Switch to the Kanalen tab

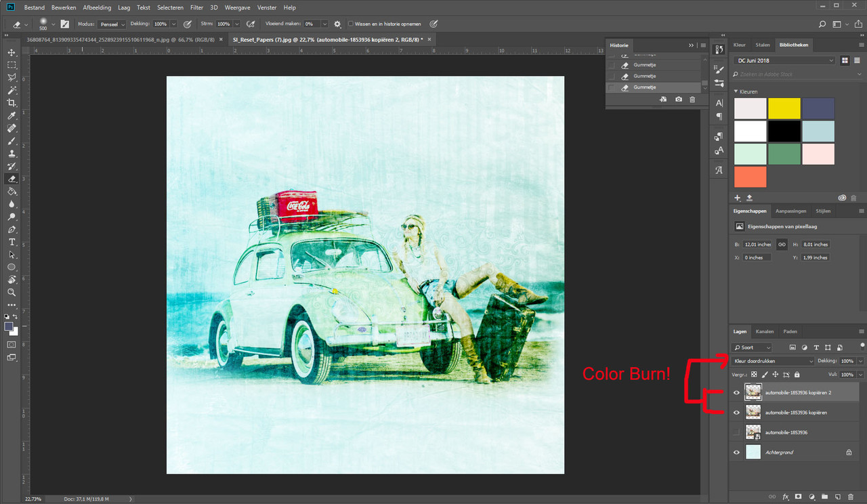764,331
